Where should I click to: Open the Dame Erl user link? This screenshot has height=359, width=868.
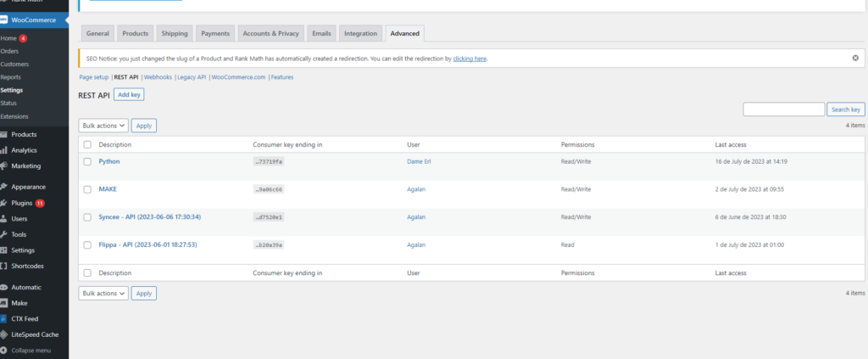(419, 161)
